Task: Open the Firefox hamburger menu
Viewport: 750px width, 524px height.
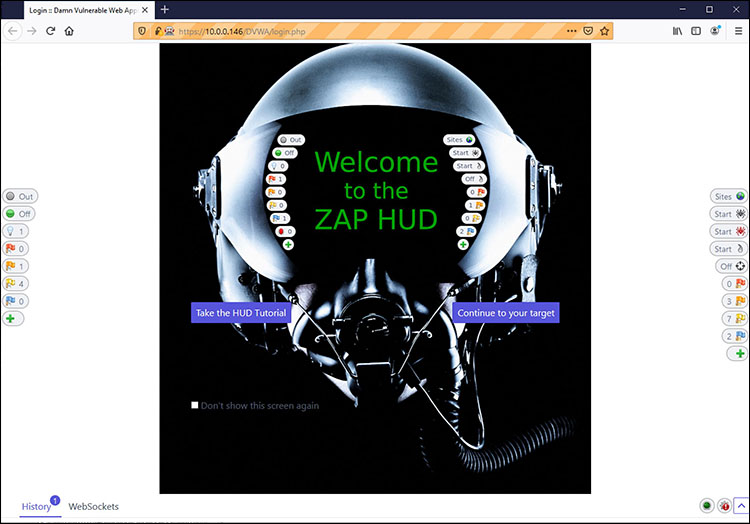Action: click(x=739, y=31)
